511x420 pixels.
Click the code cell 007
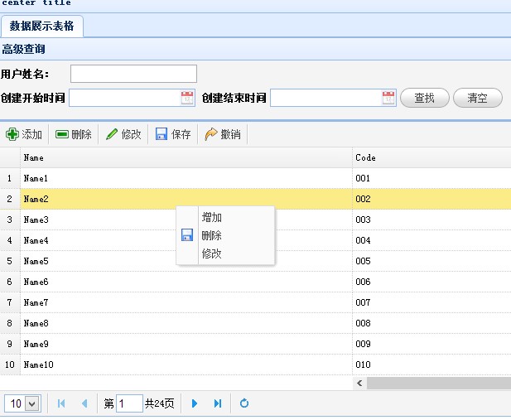431,302
